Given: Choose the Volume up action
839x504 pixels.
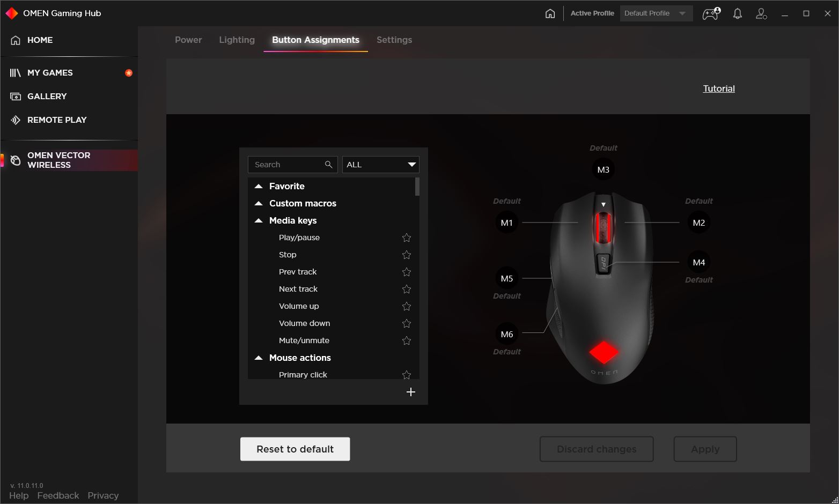Looking at the screenshot, I should pyautogui.click(x=299, y=306).
